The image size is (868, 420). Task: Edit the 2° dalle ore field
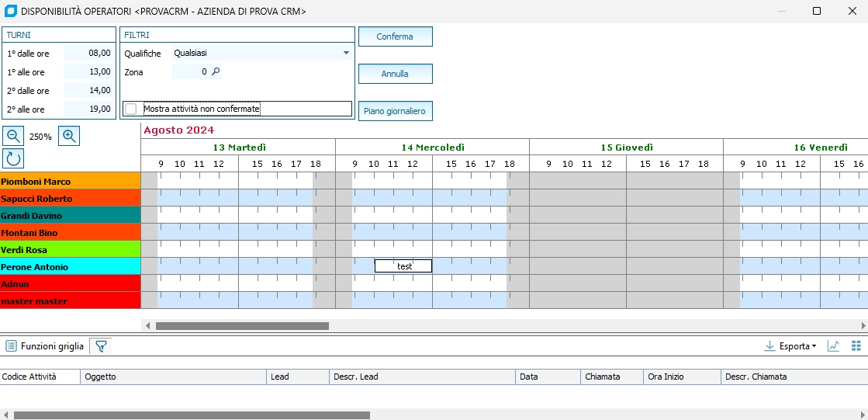88,90
